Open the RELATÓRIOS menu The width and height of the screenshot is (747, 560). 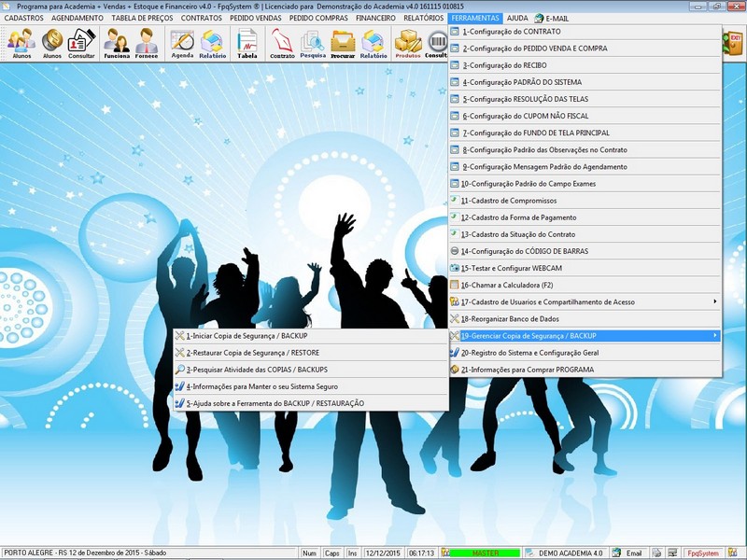(x=424, y=18)
